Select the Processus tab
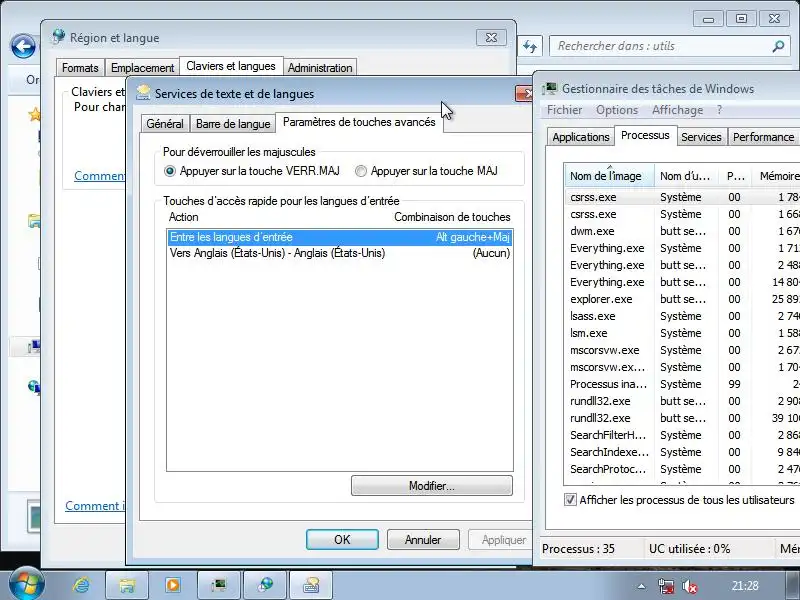This screenshot has width=800, height=600. coord(645,135)
